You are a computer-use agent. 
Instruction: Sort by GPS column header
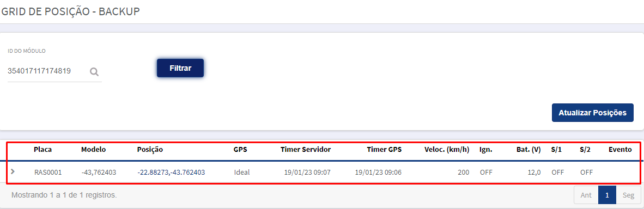tap(240, 150)
